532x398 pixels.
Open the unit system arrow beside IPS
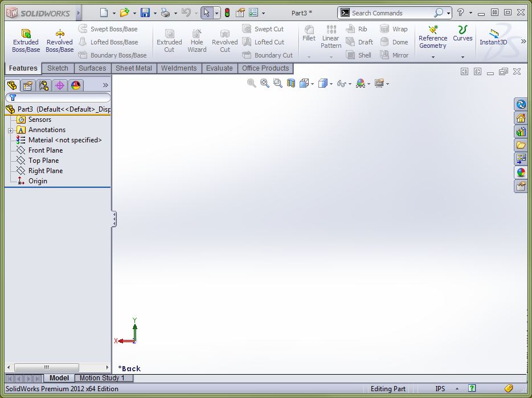coord(457,388)
